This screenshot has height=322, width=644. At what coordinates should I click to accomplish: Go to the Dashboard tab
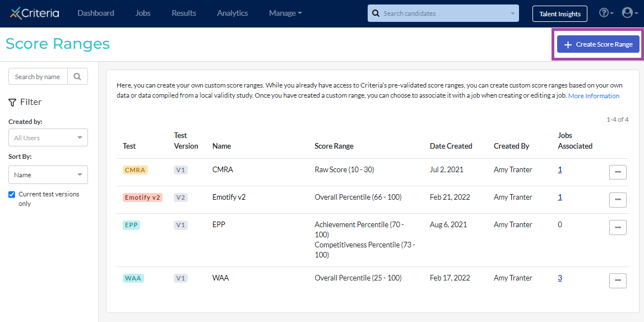pos(96,13)
